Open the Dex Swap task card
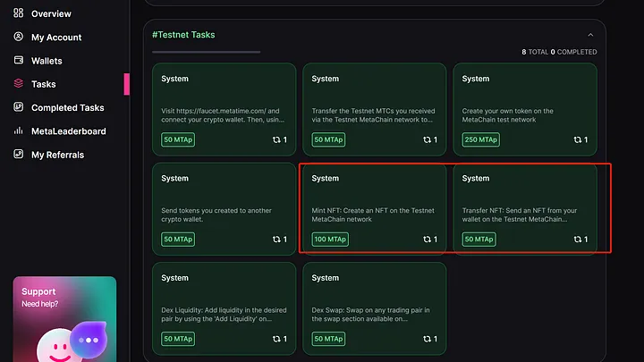The width and height of the screenshot is (644, 362). click(374, 308)
